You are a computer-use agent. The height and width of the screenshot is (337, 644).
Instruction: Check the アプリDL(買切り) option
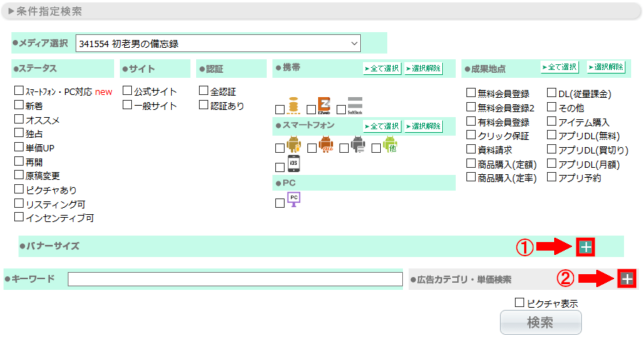(x=551, y=149)
